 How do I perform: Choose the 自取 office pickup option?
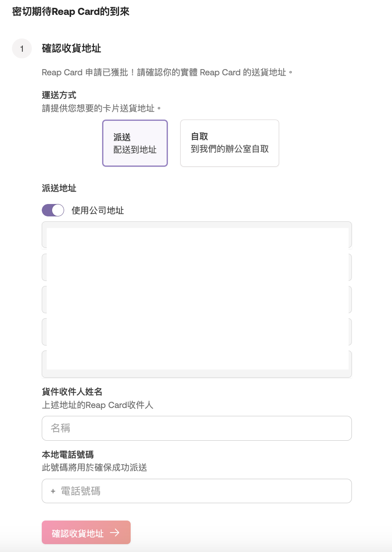pos(229,143)
